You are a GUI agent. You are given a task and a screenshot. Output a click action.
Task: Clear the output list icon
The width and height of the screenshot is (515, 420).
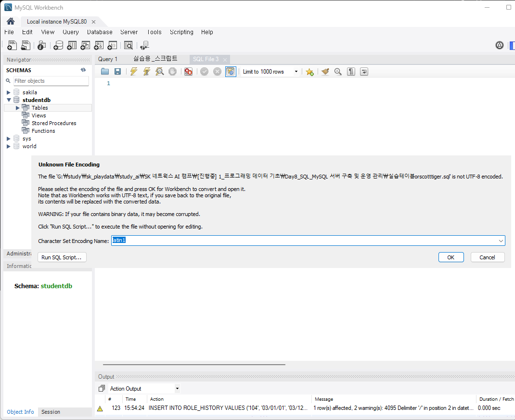click(x=102, y=388)
